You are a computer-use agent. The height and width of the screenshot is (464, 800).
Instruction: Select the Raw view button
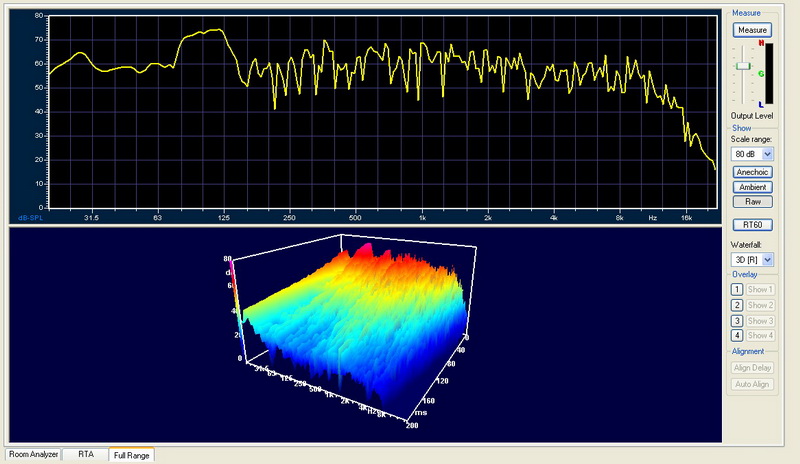(x=752, y=202)
